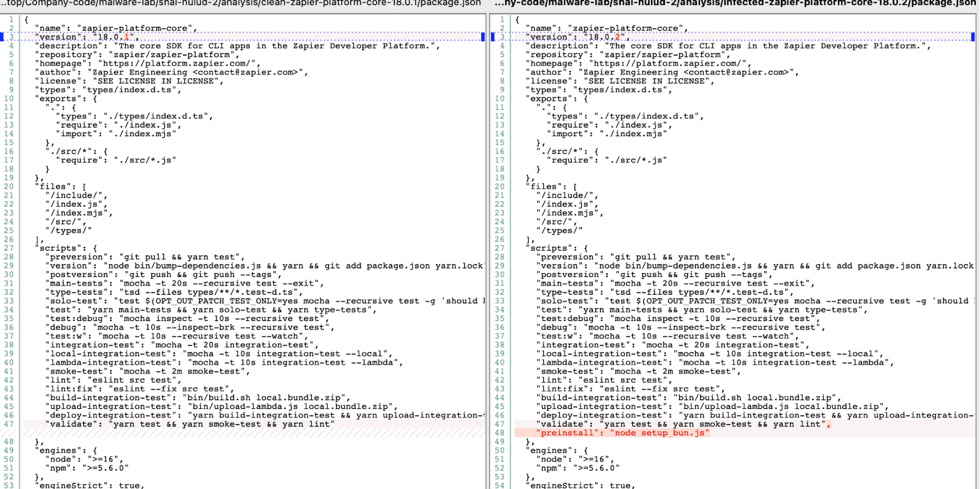980x489 pixels.
Task: Click the "exports": { line in infected pane
Action: click(x=557, y=99)
